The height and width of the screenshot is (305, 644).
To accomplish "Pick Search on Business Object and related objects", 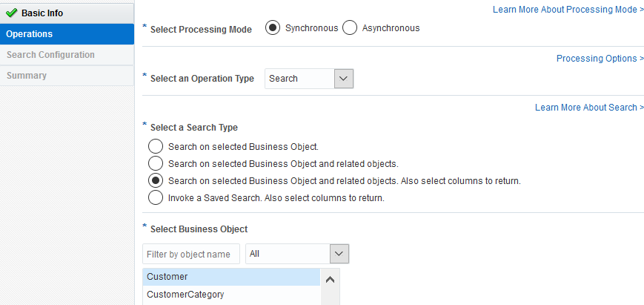I will [x=156, y=163].
